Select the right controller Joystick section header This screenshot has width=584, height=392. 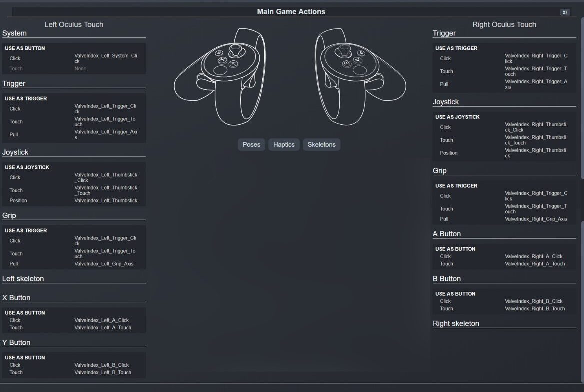pyautogui.click(x=446, y=101)
